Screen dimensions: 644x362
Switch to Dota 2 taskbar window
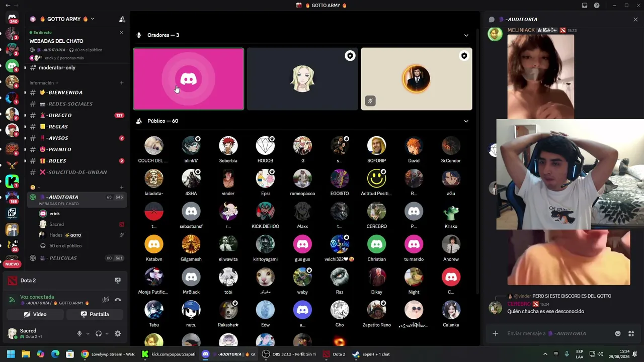coord(335,354)
